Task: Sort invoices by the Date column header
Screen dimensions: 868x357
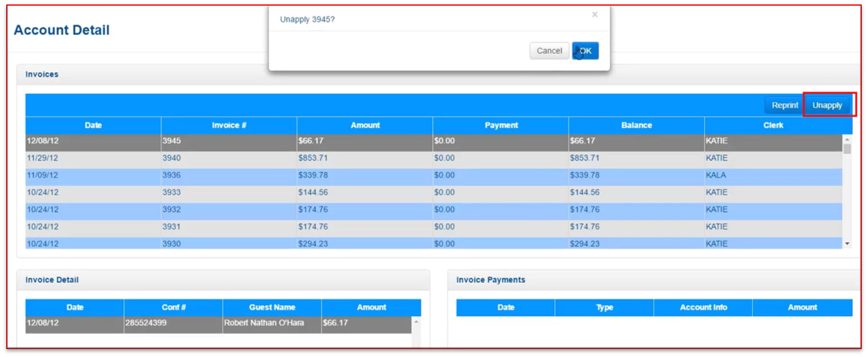Action: pyautogui.click(x=93, y=125)
